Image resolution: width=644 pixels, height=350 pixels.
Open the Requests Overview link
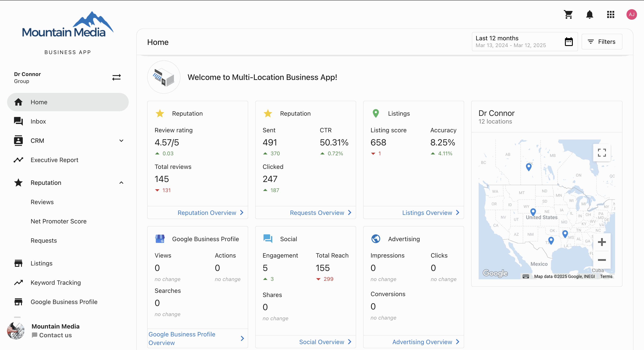317,212
